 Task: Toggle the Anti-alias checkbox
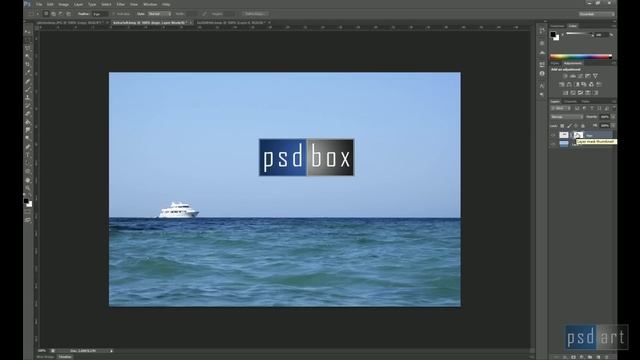[114, 14]
